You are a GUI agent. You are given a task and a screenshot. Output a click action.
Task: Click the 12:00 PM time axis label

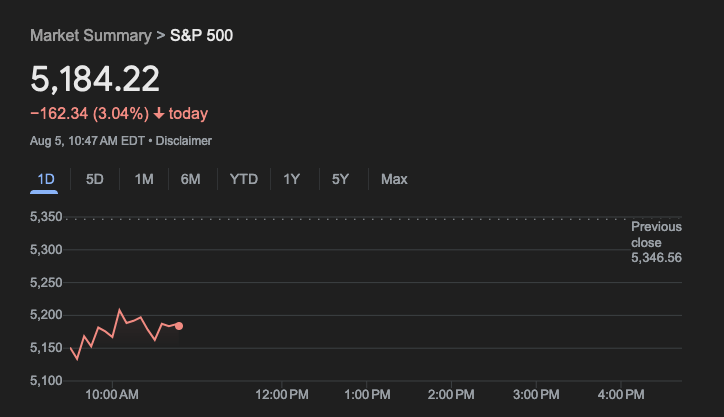(x=284, y=396)
